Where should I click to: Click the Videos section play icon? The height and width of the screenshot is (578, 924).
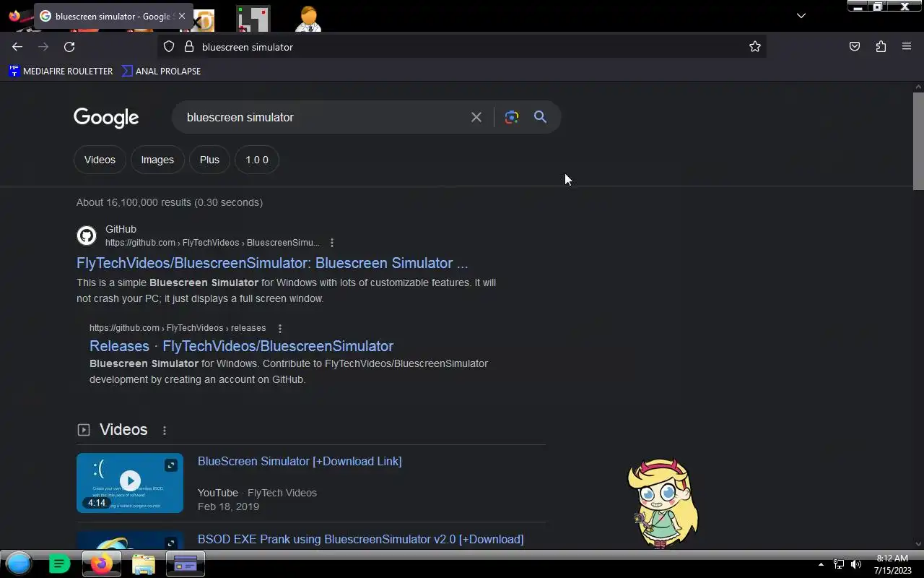click(84, 430)
